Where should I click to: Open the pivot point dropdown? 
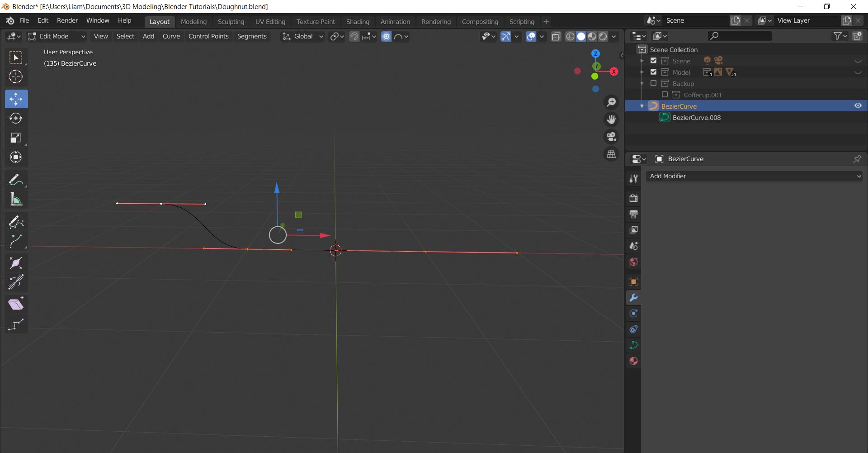337,36
